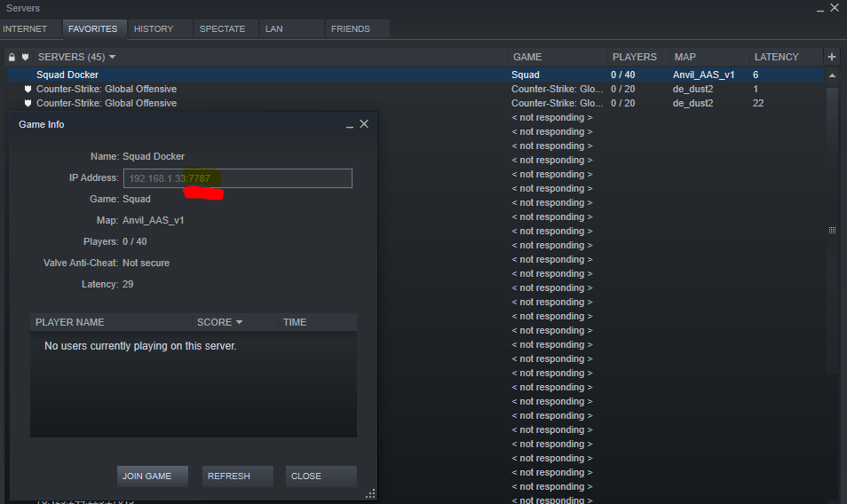The width and height of the screenshot is (847, 504).
Task: Sort servers by the PLAYERS column
Action: tap(638, 57)
